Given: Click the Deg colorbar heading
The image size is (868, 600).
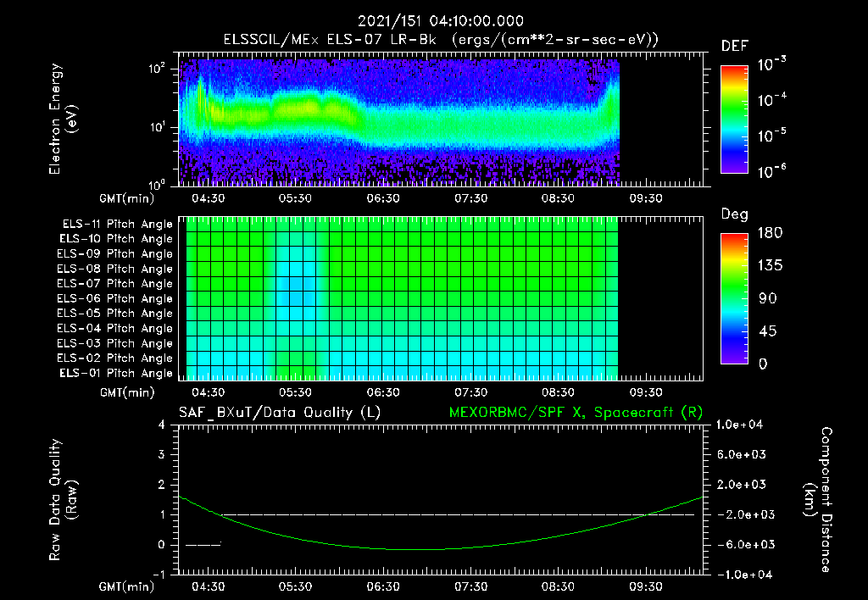Looking at the screenshot, I should tap(735, 214).
